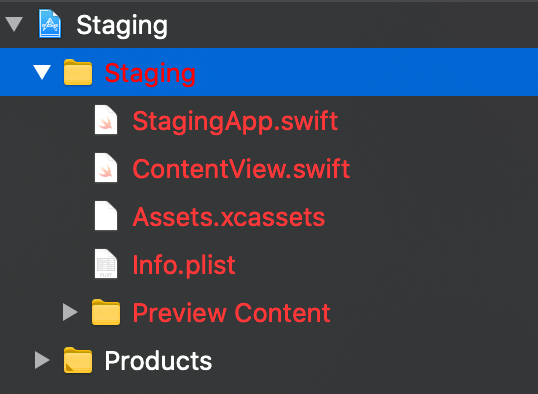Viewport: 538px width, 394px height.
Task: Select Assets.xcassets entry
Action: coord(229,217)
